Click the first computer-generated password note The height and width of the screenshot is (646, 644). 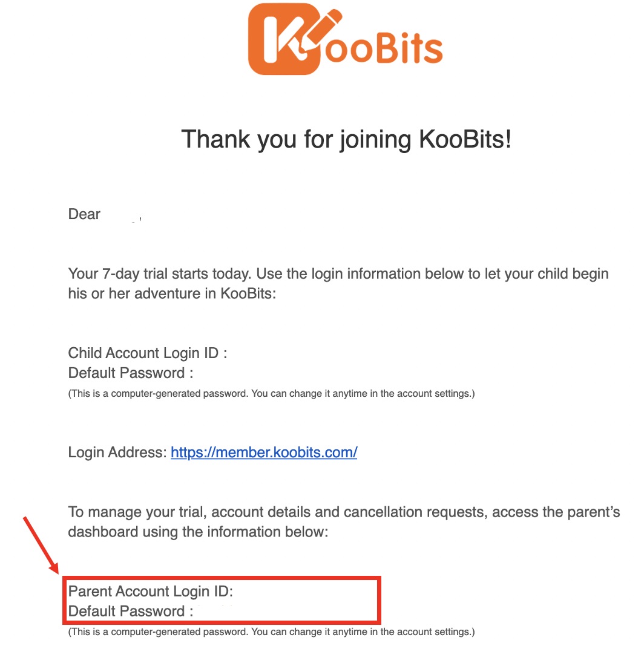[x=271, y=393]
